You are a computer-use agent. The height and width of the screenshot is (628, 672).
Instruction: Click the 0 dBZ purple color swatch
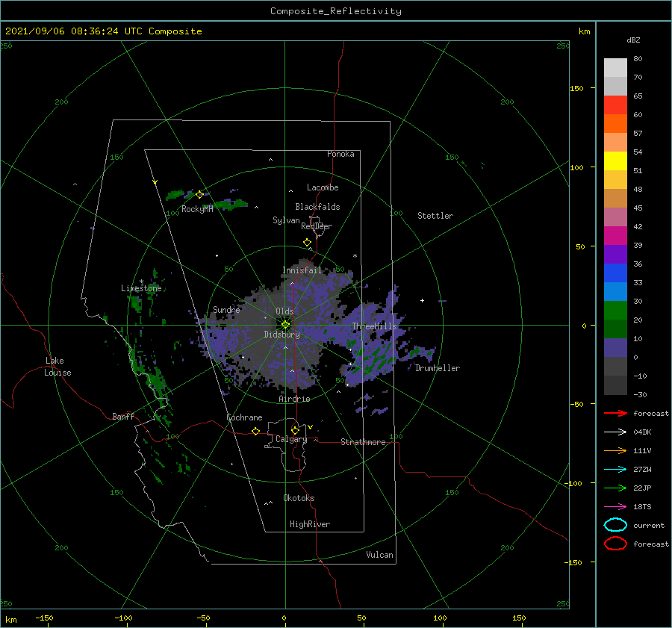click(x=615, y=348)
